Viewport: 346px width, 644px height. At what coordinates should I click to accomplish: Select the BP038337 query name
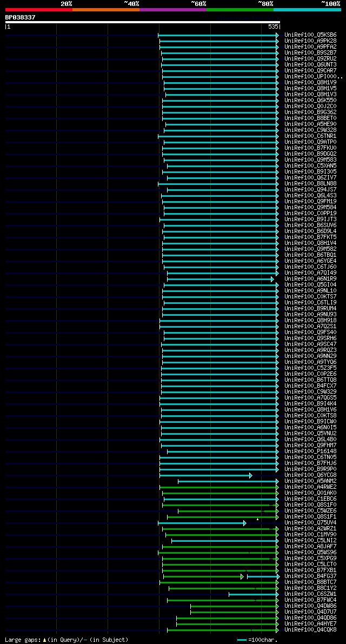point(20,17)
